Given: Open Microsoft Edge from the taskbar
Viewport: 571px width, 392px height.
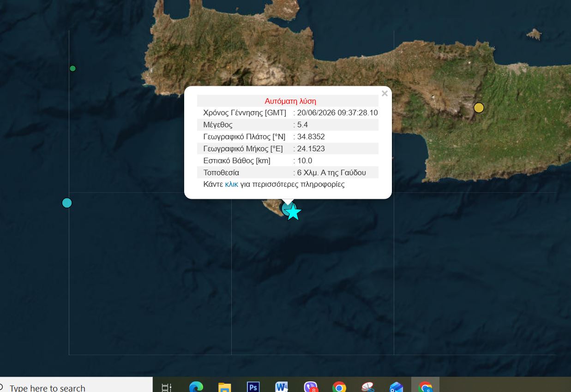Looking at the screenshot, I should [x=196, y=387].
